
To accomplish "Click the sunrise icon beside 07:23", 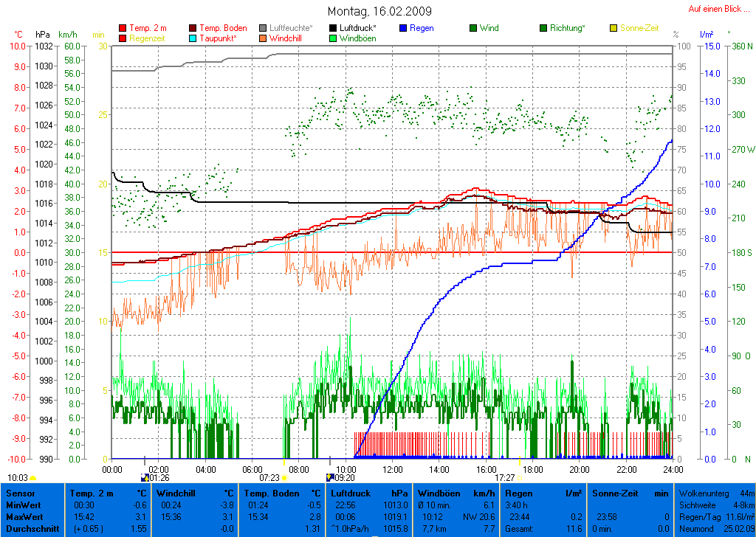I will [284, 478].
